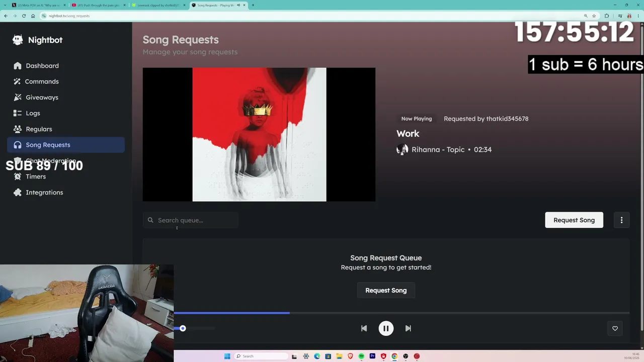Open the browser extensions puzzle icon
This screenshot has width=644, height=362.
point(606,16)
